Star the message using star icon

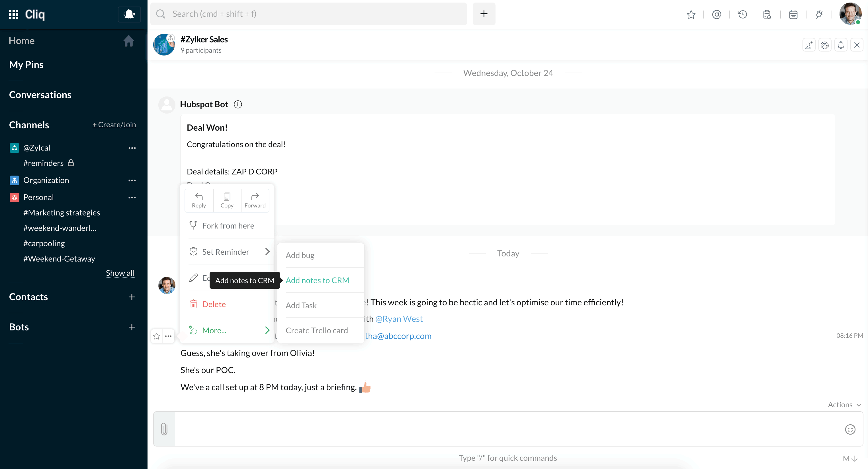[157, 336]
